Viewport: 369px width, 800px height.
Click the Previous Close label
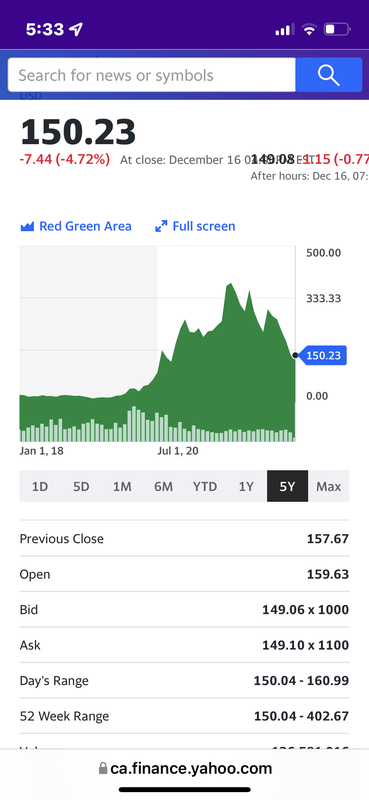pos(62,539)
